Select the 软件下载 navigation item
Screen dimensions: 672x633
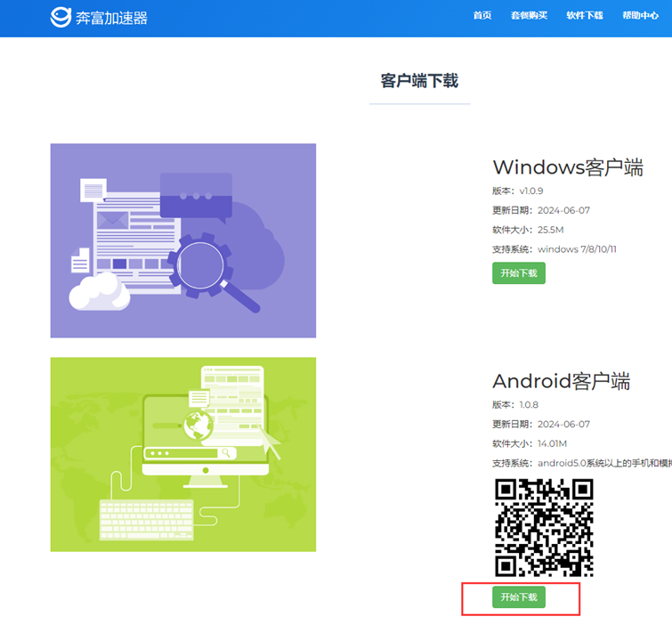(585, 15)
